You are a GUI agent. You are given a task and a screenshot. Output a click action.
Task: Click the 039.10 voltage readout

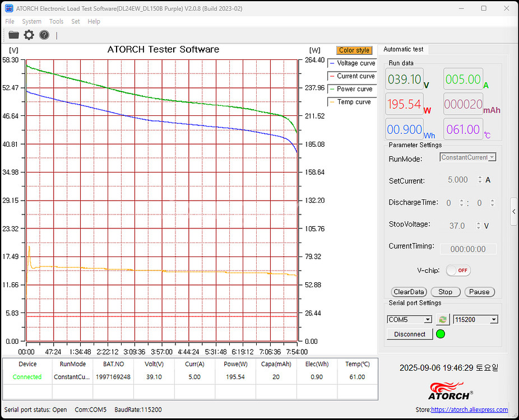pyautogui.click(x=405, y=79)
